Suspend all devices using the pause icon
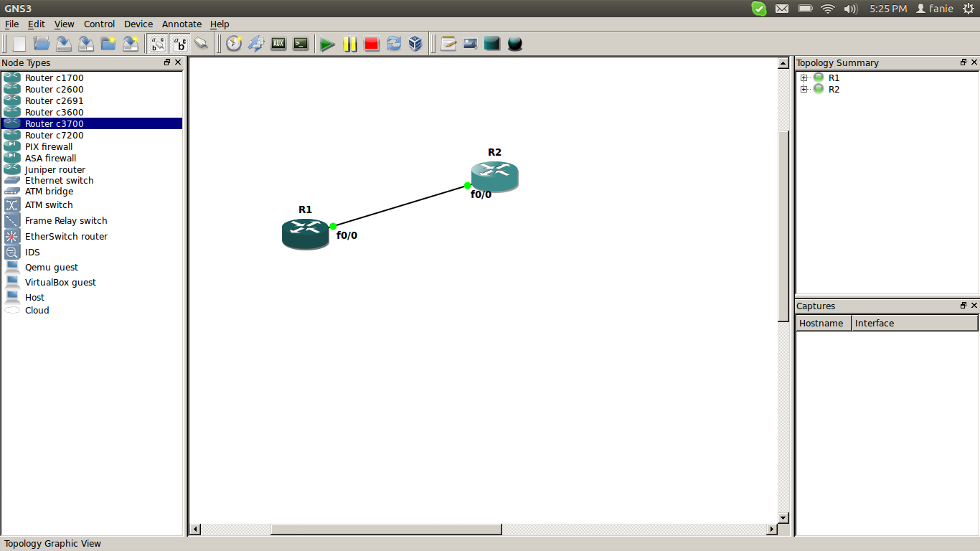 point(349,43)
